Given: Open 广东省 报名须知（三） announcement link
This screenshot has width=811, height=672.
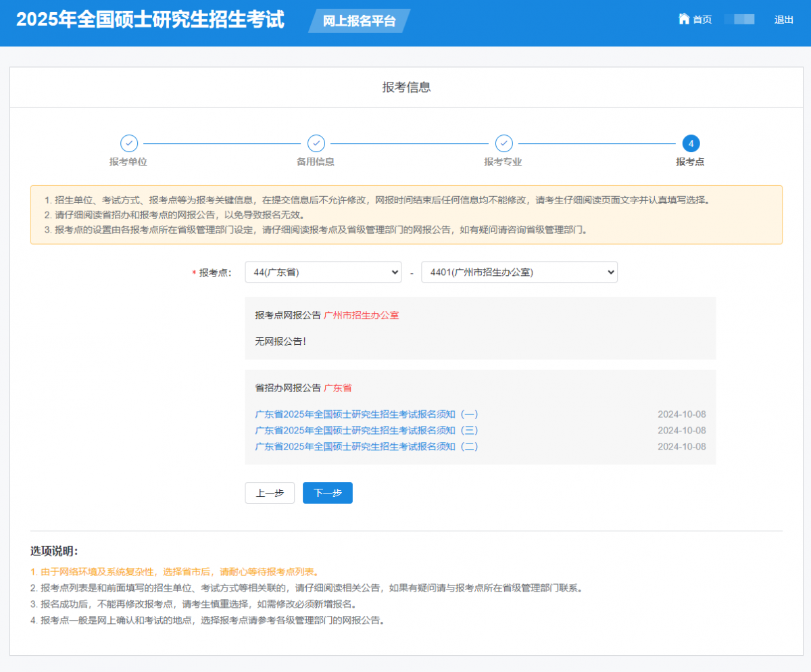Looking at the screenshot, I should (x=367, y=431).
